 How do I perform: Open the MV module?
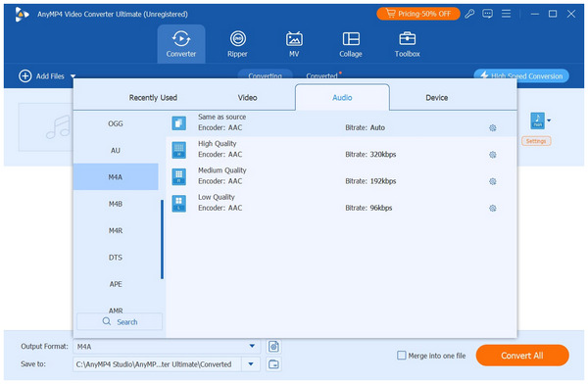pyautogui.click(x=294, y=44)
